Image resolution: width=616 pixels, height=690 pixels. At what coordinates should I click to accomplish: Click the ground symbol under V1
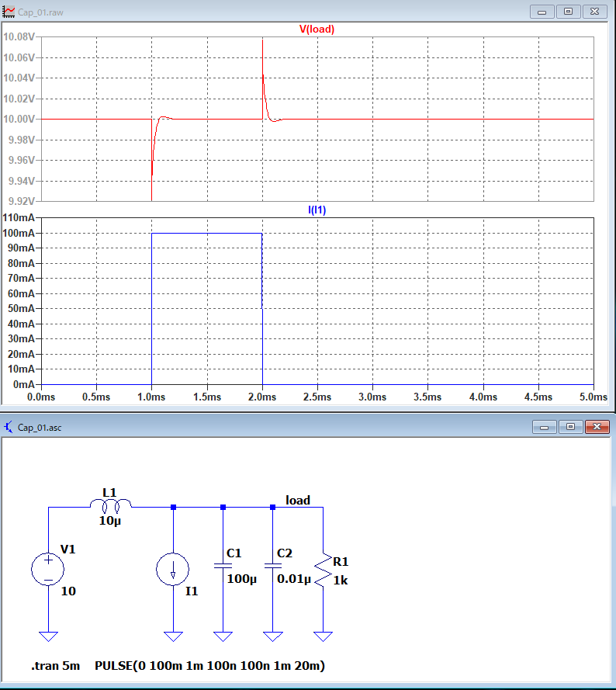(48, 636)
